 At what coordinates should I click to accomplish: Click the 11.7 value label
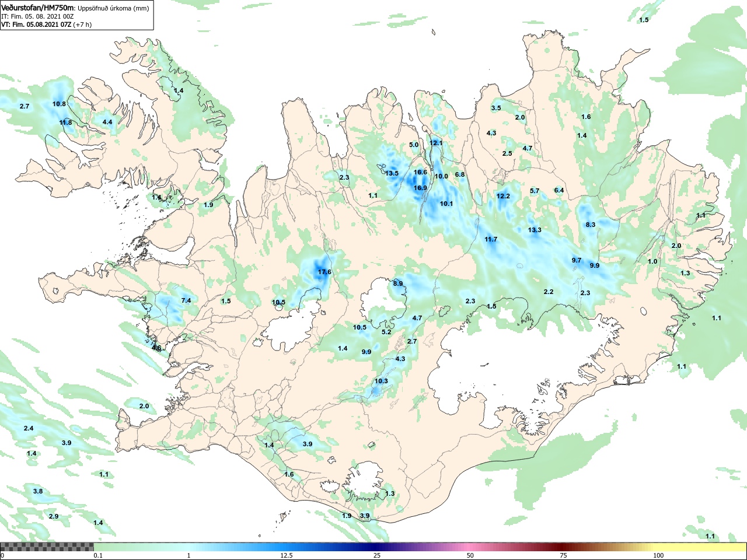pyautogui.click(x=491, y=239)
